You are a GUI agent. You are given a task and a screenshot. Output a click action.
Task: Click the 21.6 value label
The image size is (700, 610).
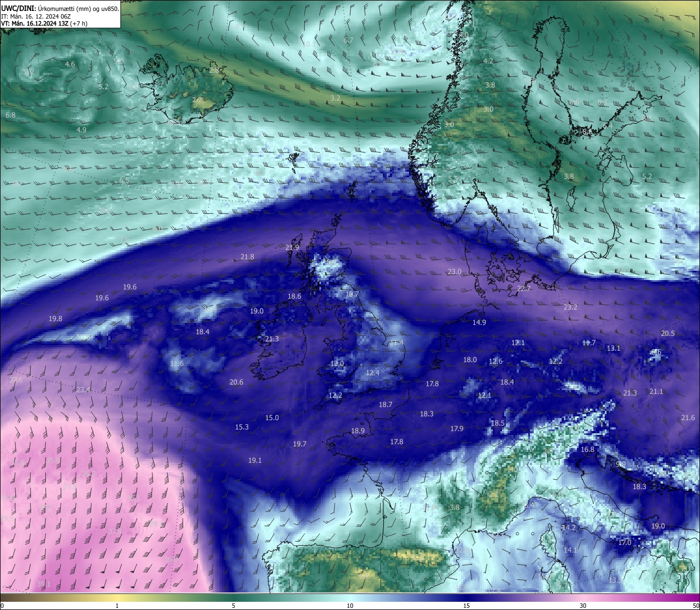tap(688, 417)
